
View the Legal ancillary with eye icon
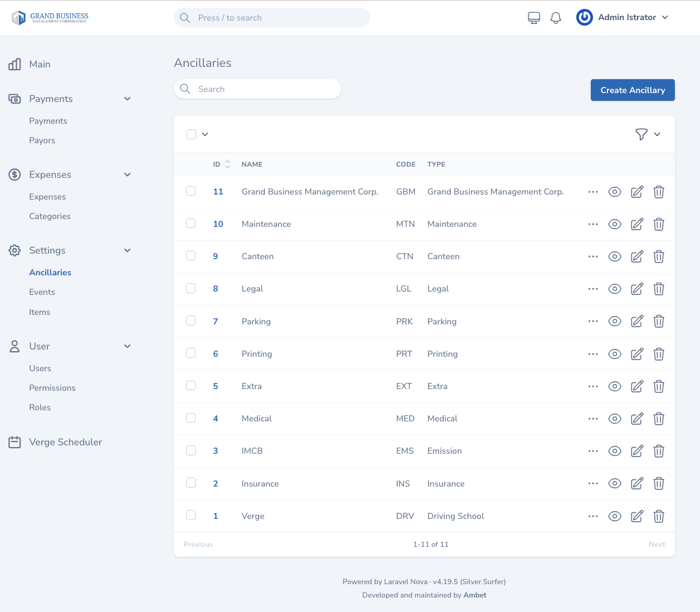[x=615, y=289]
